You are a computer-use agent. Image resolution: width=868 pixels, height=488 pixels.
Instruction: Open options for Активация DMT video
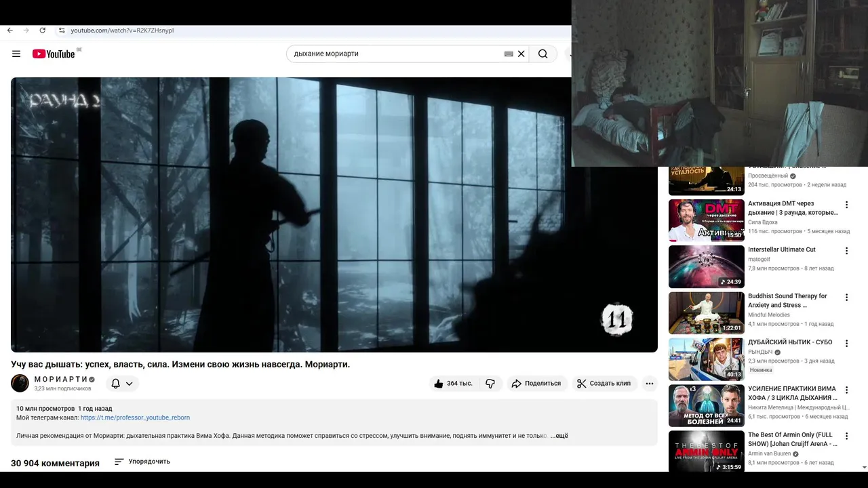point(846,205)
